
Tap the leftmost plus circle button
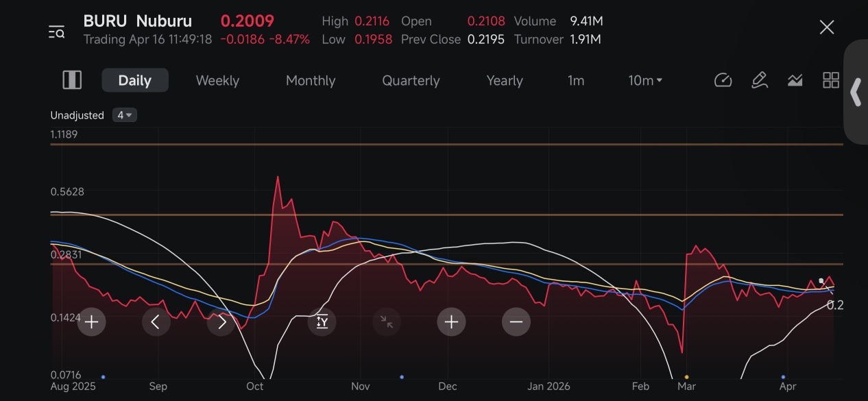point(92,321)
